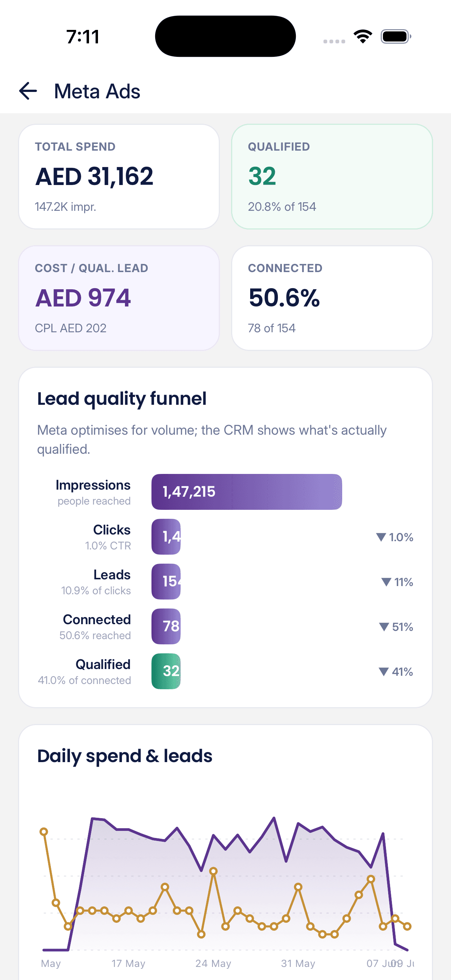Open the Total Spend AED 31,162 card
451x980 pixels.
(x=119, y=176)
